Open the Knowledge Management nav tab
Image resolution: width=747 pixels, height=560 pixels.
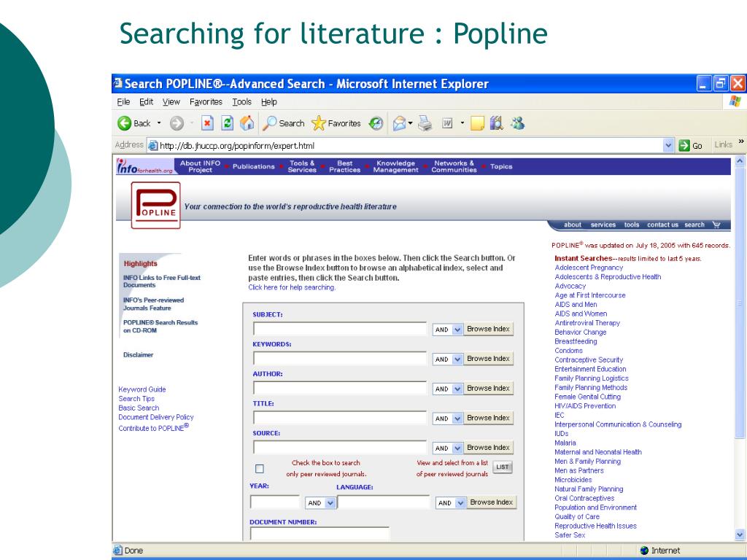tap(396, 167)
